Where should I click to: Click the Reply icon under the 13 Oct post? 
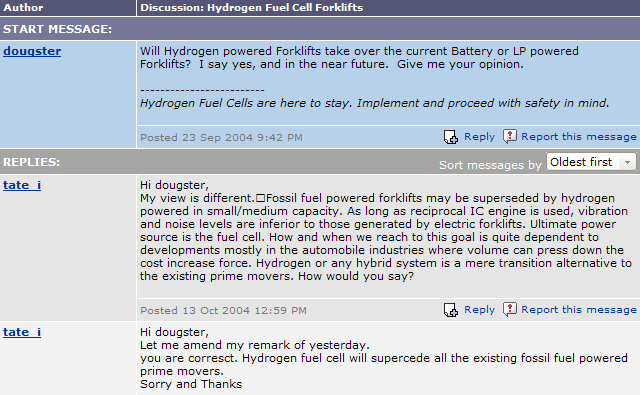coord(451,310)
